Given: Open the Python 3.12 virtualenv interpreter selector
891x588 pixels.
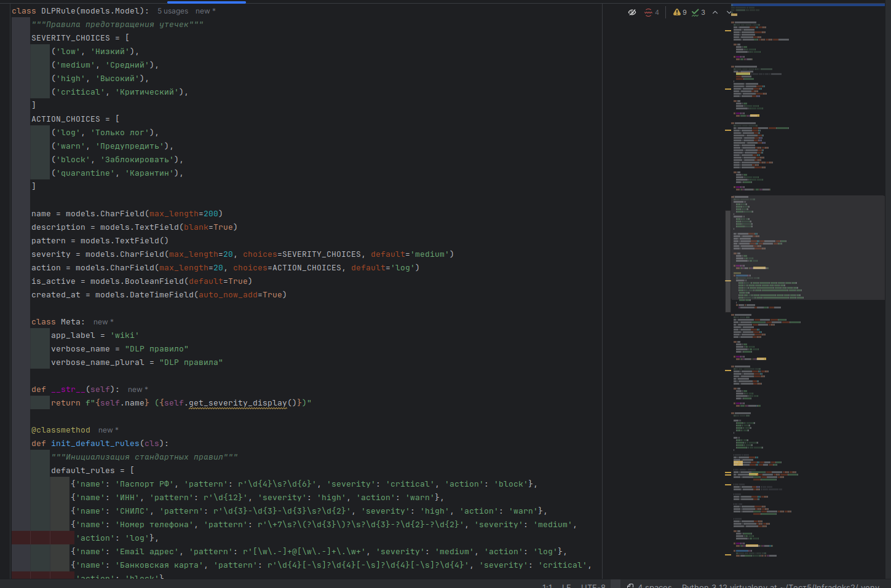Looking at the screenshot, I should pyautogui.click(x=781, y=586).
